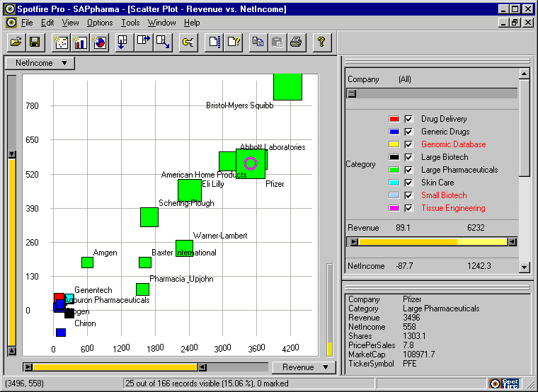Viewport: 538px width, 392px height.
Task: Show the query devices panel icon
Action: 214,42
